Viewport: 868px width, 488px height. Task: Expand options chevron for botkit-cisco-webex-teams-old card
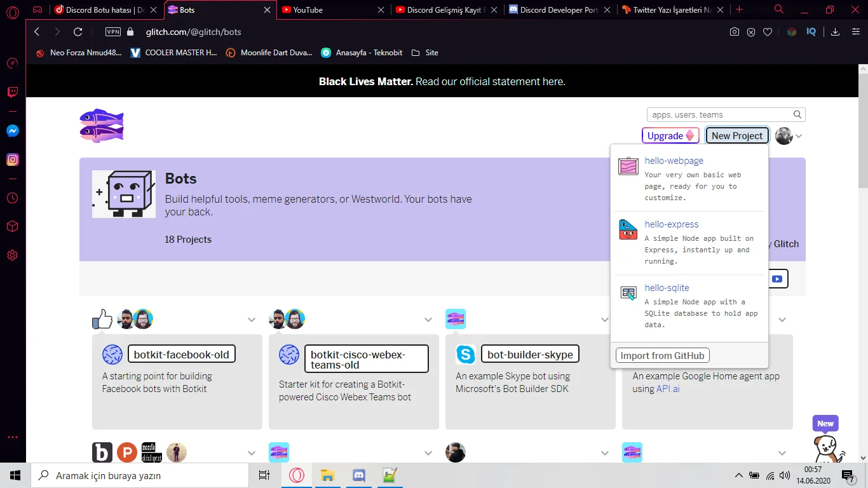coord(428,320)
